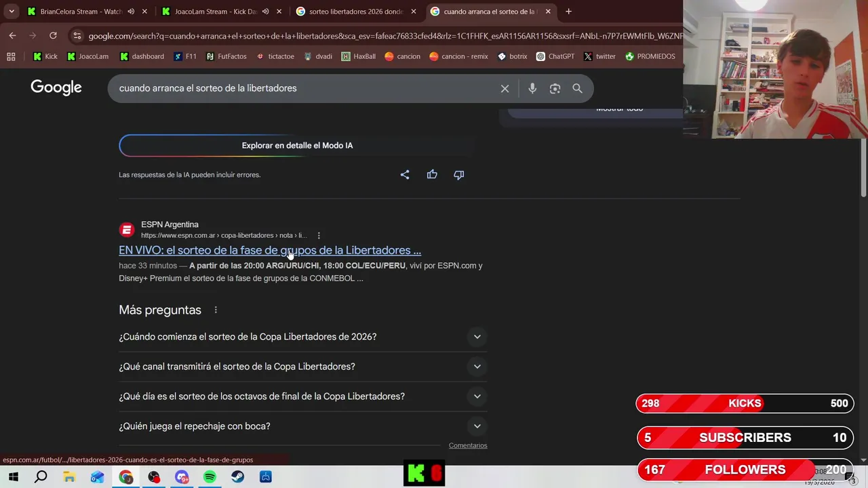This screenshot has height=488, width=868.
Task: Open Windows Start menu
Action: coord(14,477)
